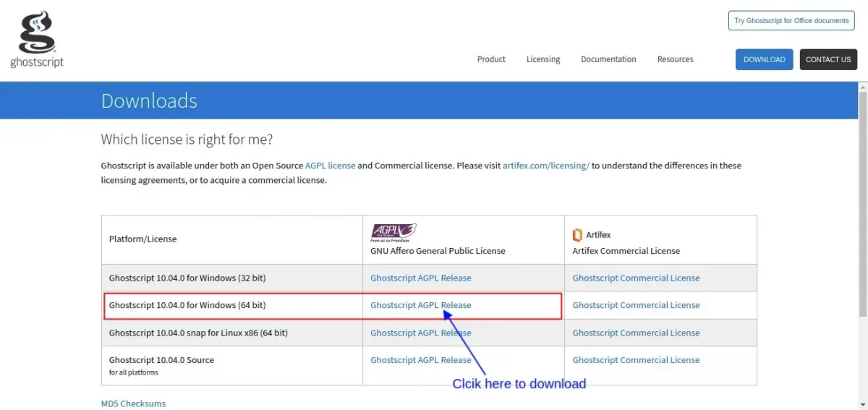Download AGPL Release for Windows 64 bit
This screenshot has height=410, width=868.
click(420, 305)
